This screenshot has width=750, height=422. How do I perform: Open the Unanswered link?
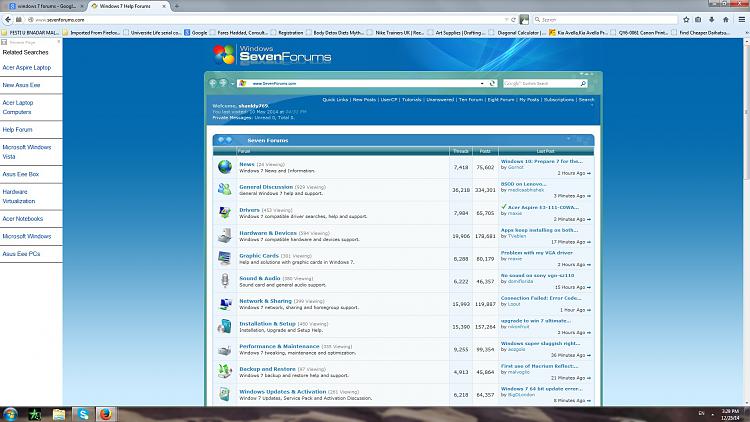tap(440, 100)
